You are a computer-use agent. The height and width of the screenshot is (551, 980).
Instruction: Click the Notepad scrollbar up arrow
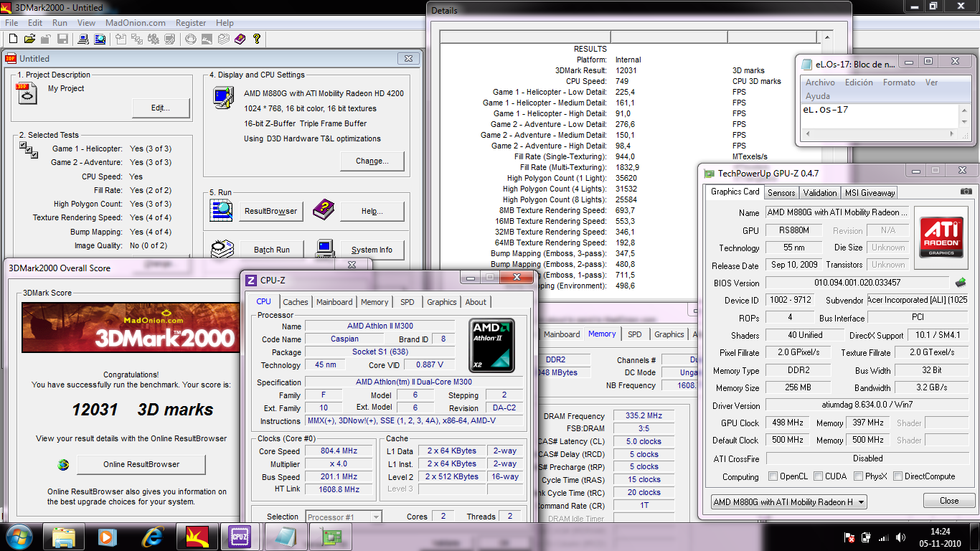965,110
